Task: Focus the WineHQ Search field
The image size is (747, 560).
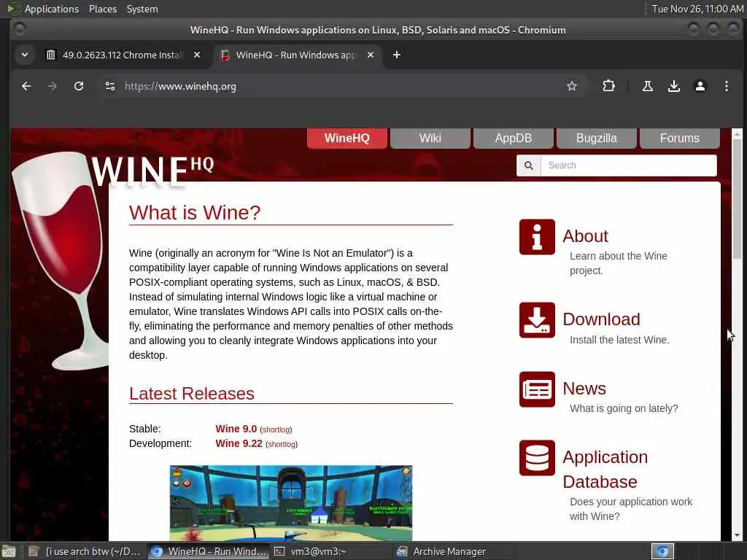Action: pyautogui.click(x=628, y=166)
